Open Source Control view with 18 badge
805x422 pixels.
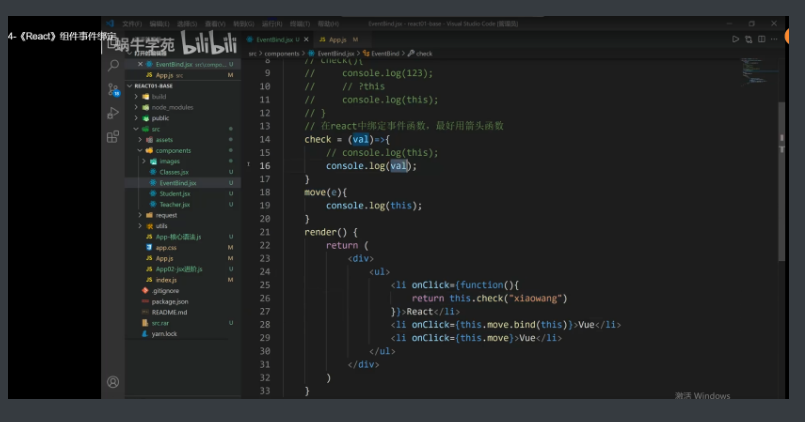[113, 90]
